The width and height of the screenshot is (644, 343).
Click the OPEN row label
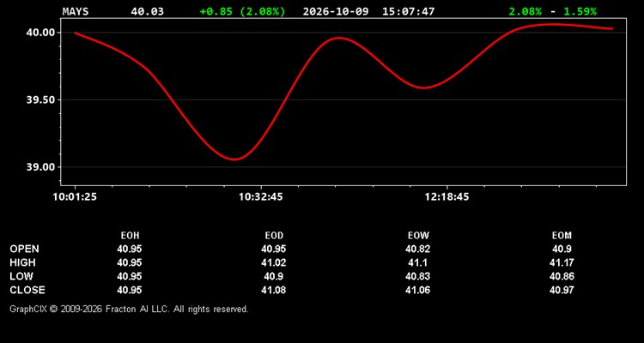point(25,249)
